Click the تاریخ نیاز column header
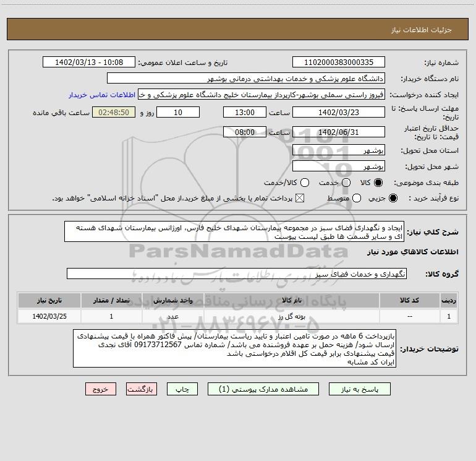This screenshot has height=461, width=476. [x=49, y=300]
